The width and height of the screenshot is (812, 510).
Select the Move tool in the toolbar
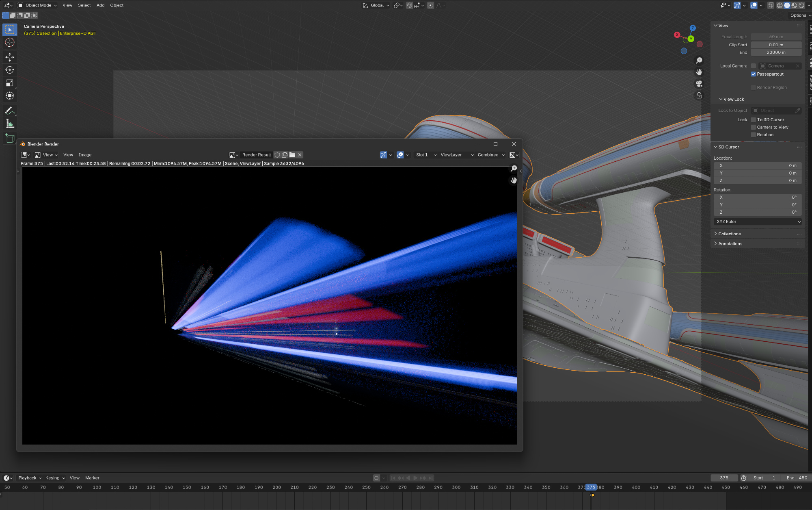click(x=10, y=57)
